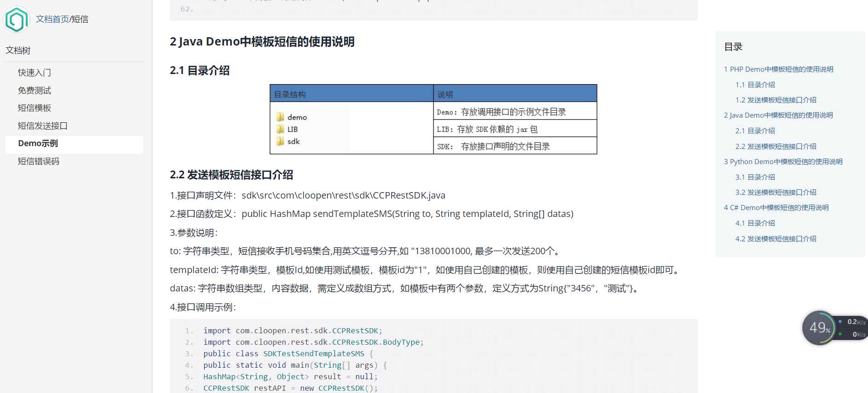Click the heading 2 Java Demo中模板短信的使用说明
The image size is (868, 393).
coord(262,42)
